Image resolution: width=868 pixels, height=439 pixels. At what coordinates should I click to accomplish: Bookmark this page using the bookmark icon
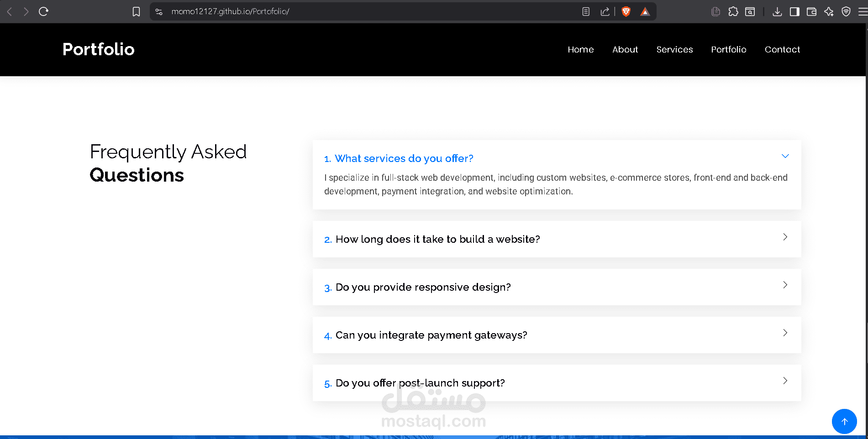coord(136,11)
